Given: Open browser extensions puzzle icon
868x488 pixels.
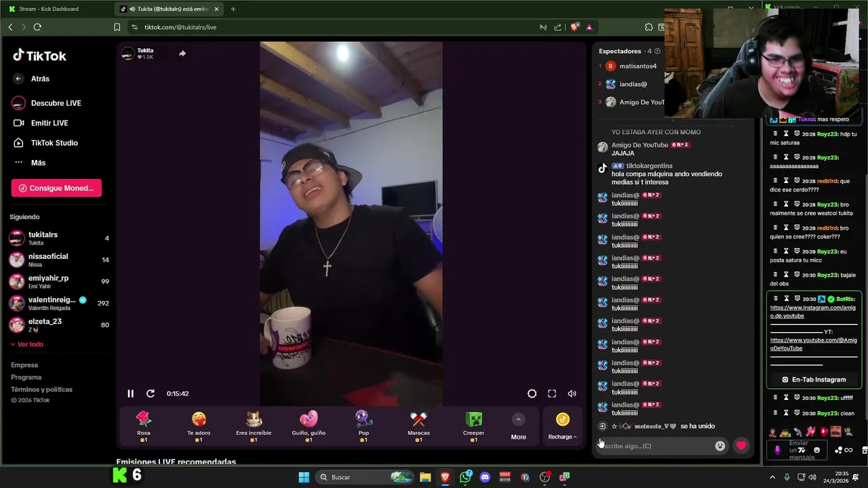Looking at the screenshot, I should tap(649, 27).
